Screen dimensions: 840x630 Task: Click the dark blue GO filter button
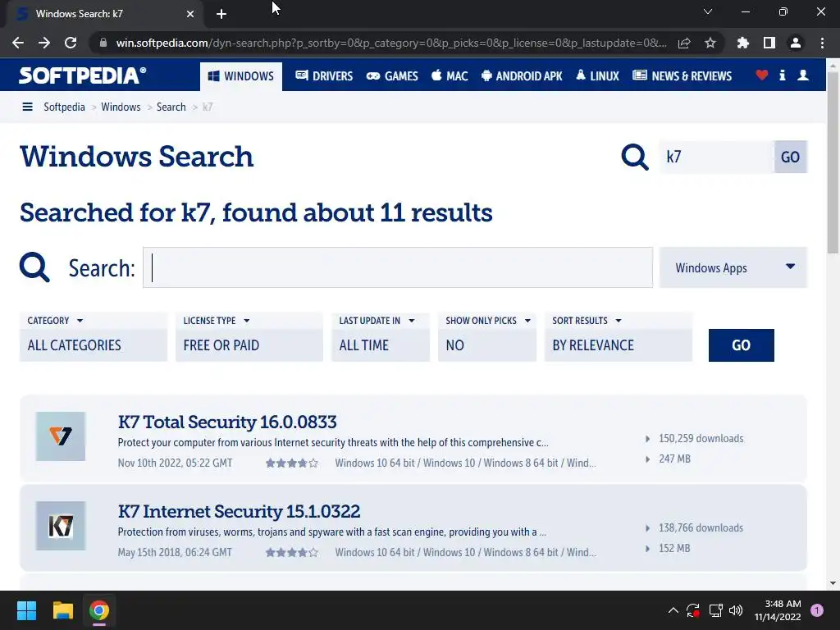(x=741, y=345)
